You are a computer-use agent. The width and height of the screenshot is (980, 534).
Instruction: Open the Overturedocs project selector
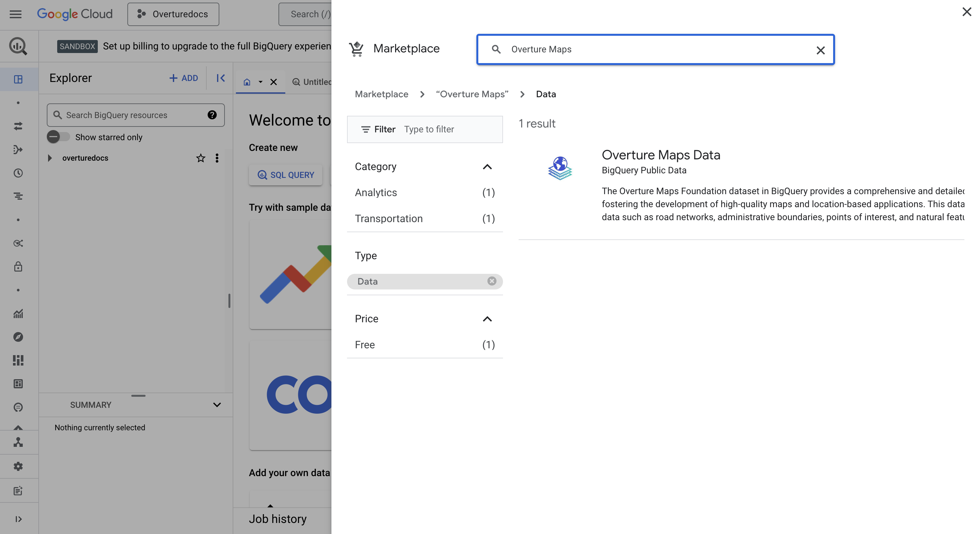[x=173, y=14]
